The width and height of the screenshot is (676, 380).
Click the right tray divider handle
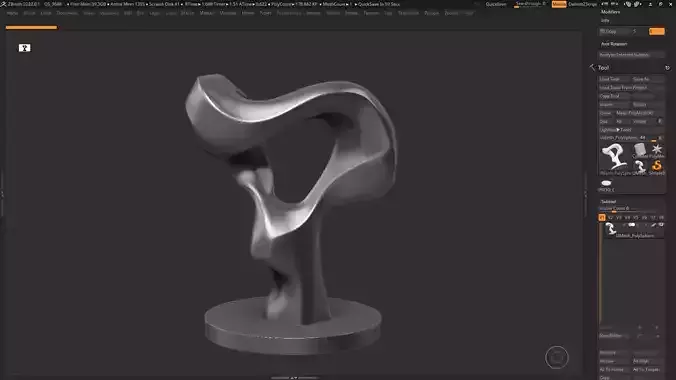pyautogui.click(x=585, y=194)
